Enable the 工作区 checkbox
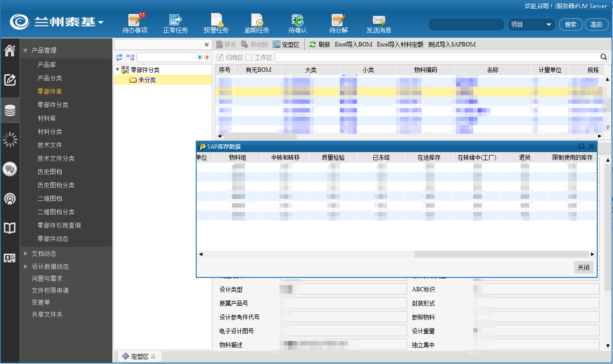613x364 pixels. (249, 57)
